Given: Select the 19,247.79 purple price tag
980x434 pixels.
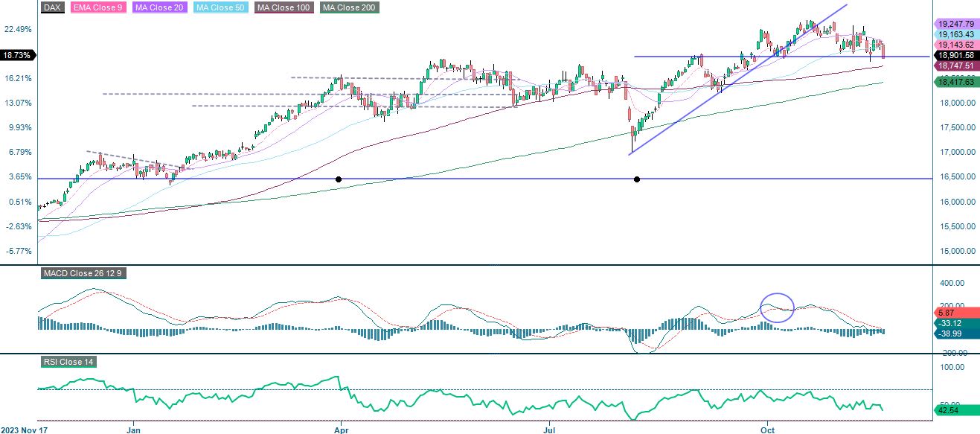Looking at the screenshot, I should (955, 24).
